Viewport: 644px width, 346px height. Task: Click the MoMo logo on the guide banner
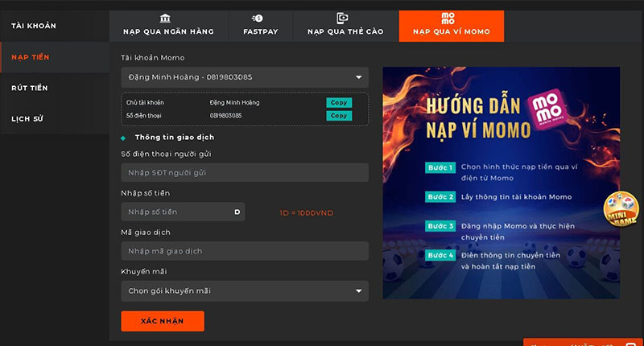pos(547,109)
